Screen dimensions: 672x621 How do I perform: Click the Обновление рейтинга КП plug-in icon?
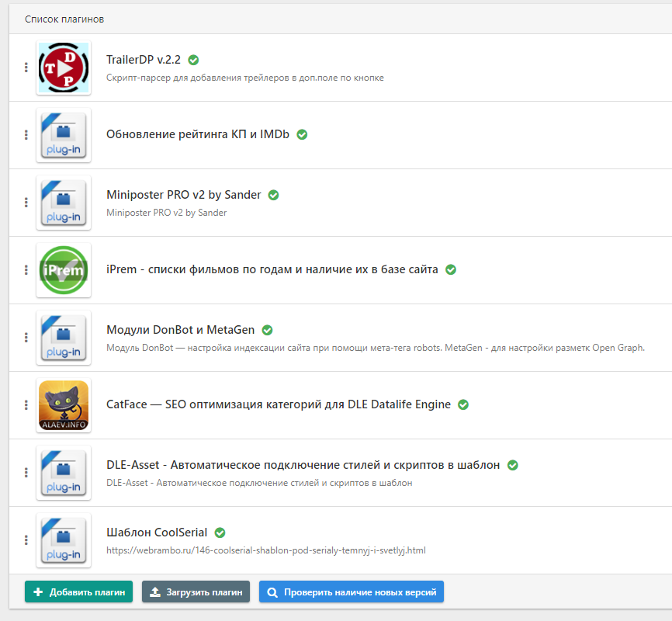64,135
